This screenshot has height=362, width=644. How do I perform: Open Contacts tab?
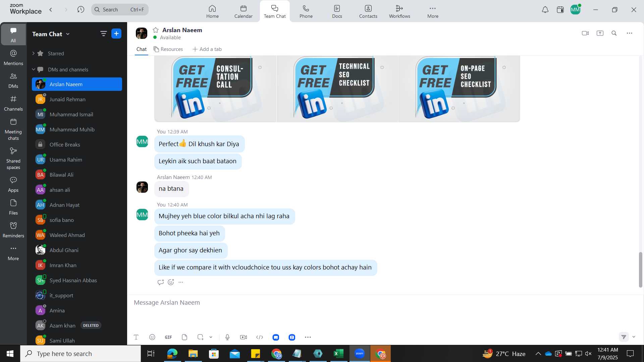tap(368, 11)
